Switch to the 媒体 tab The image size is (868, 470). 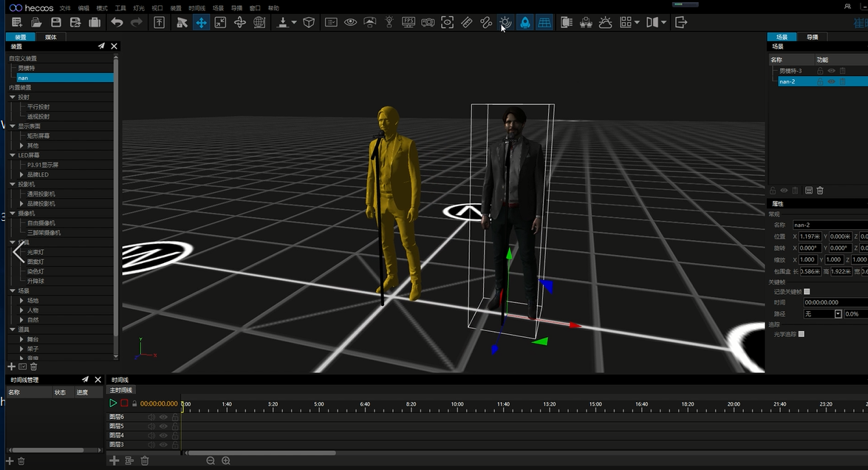coord(51,37)
